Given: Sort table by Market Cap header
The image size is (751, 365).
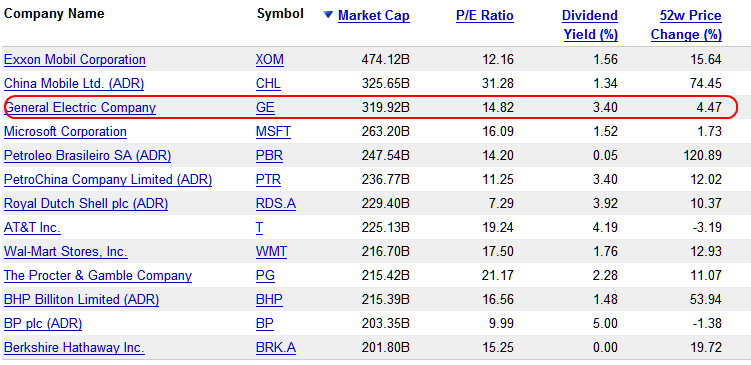Looking at the screenshot, I should (374, 16).
